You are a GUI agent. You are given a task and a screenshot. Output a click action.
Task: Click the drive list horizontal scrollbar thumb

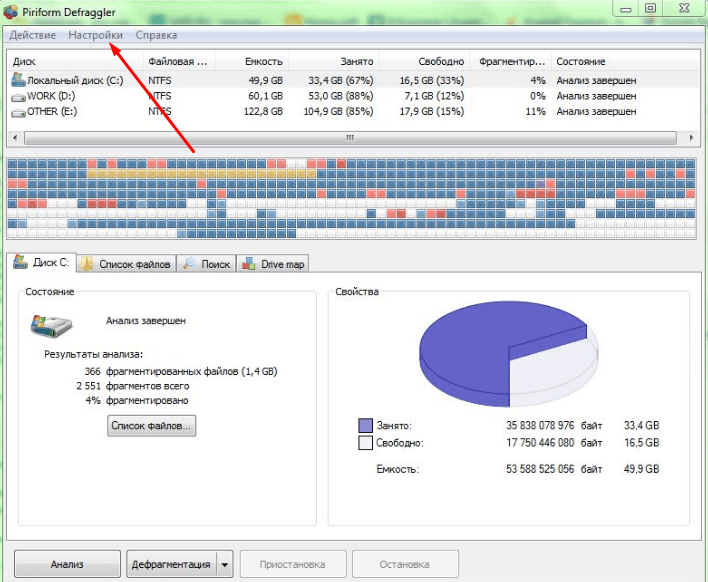tap(350, 138)
